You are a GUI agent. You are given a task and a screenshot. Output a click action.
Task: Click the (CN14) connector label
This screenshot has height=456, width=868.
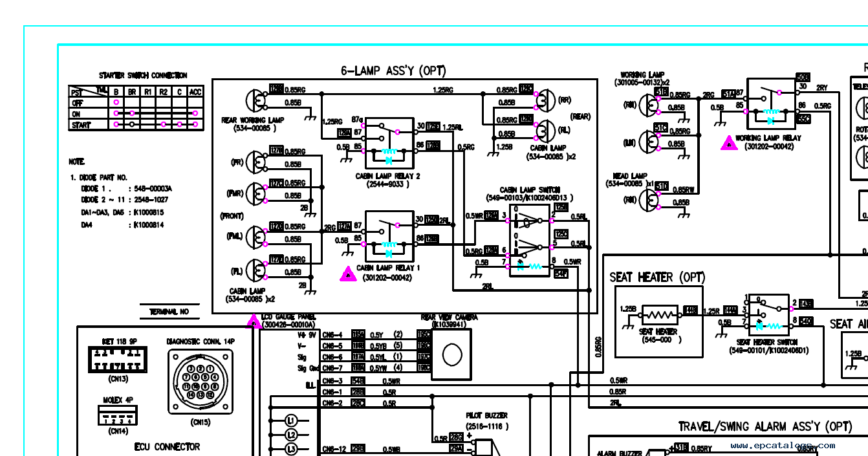coord(117,431)
